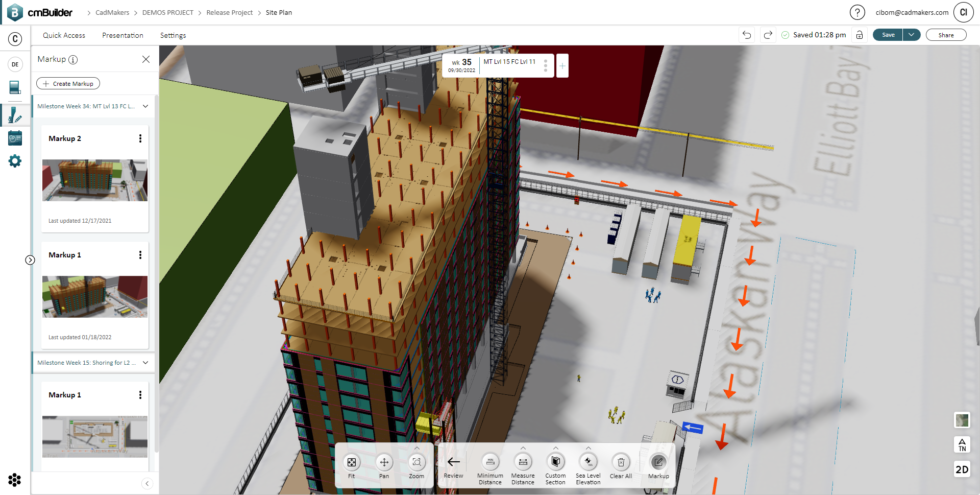Expand Custom Section options chevron
Screen dimensions: 980x495
pyautogui.click(x=556, y=448)
